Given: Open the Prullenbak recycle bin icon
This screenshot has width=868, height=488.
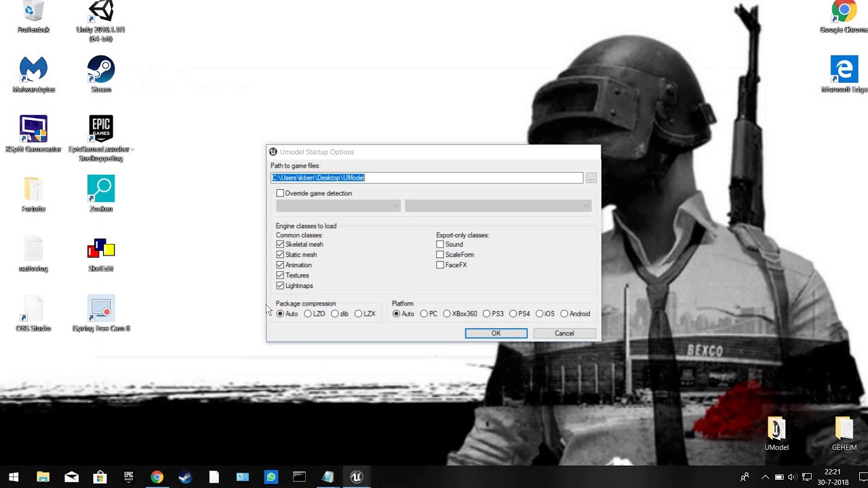Looking at the screenshot, I should (33, 17).
